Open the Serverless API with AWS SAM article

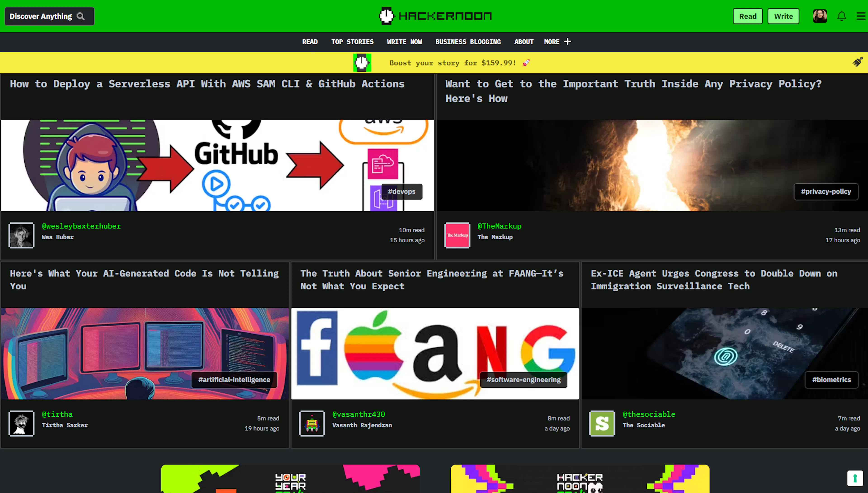coord(207,84)
